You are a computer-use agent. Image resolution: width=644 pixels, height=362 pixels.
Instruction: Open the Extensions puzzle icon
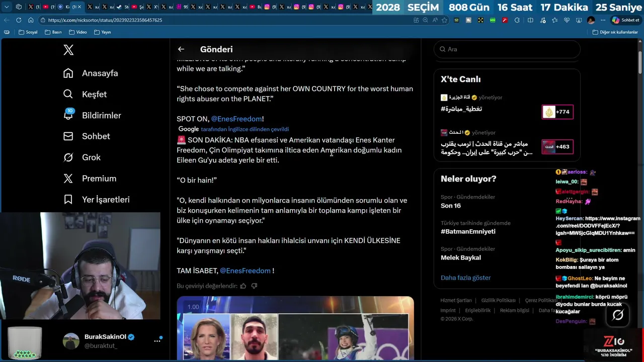coord(517,20)
